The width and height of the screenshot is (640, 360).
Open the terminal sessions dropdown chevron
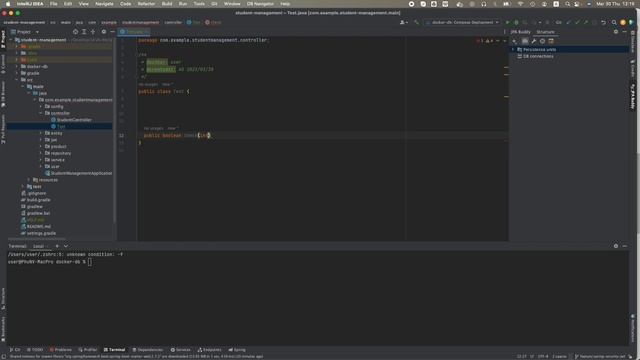coord(66,246)
